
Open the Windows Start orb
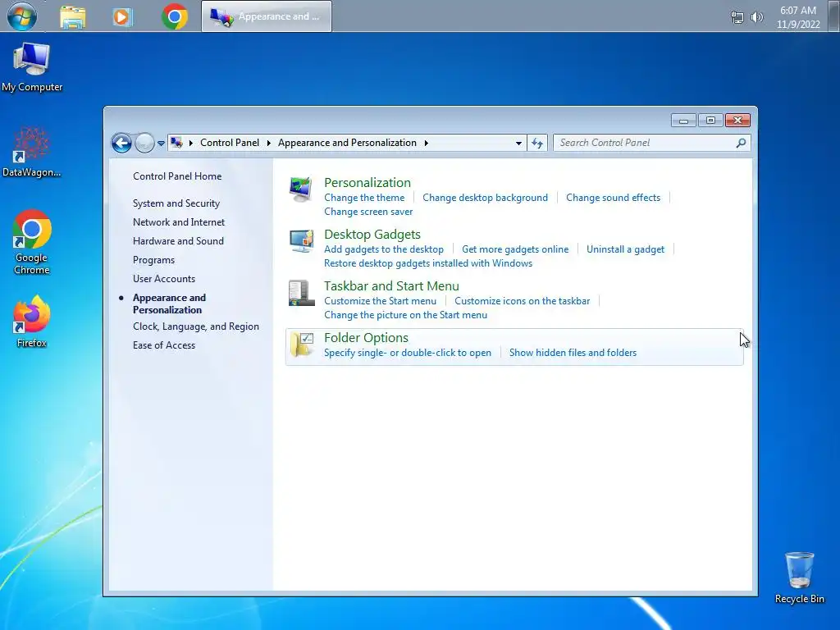(x=22, y=16)
